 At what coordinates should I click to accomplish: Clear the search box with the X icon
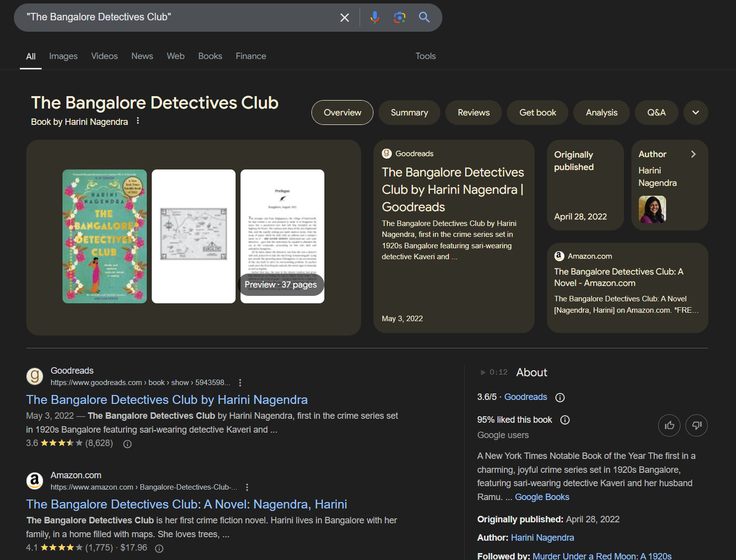coord(345,18)
